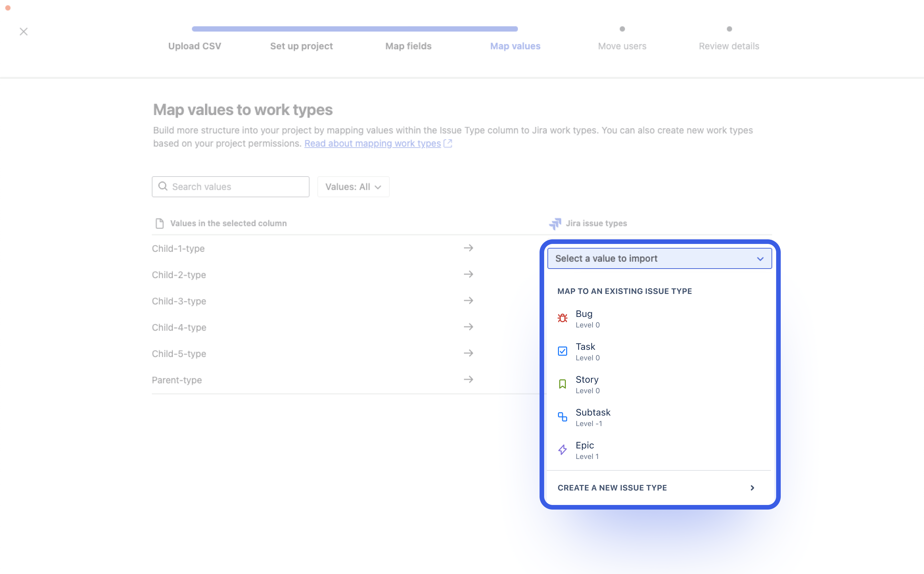The image size is (924, 574).
Task: Expand the Values: All filter
Action: click(353, 187)
